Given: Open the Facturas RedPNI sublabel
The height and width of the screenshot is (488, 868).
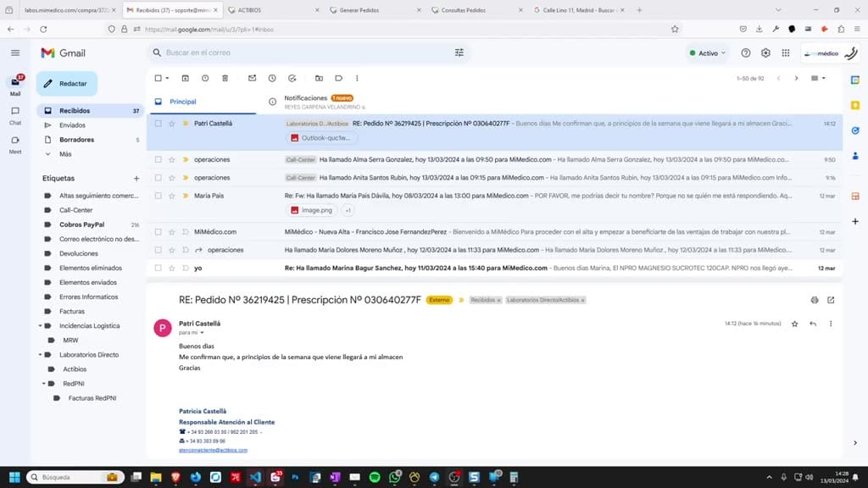Looking at the screenshot, I should (x=92, y=398).
